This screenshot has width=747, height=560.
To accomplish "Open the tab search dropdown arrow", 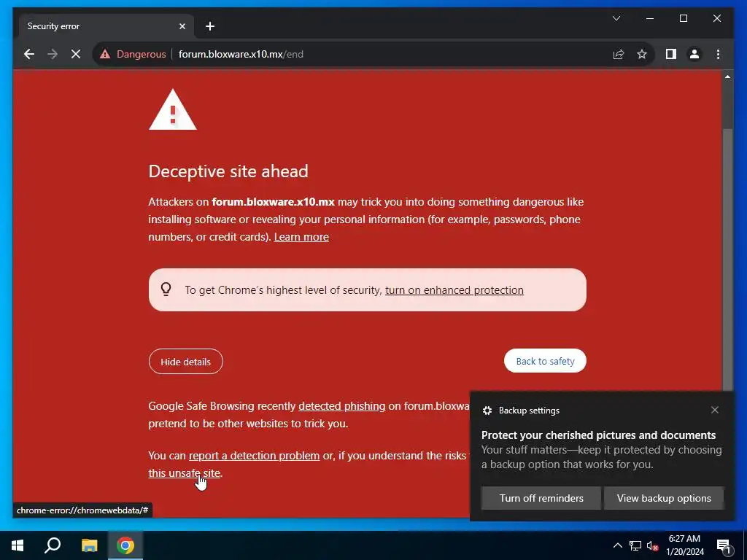I will [616, 18].
